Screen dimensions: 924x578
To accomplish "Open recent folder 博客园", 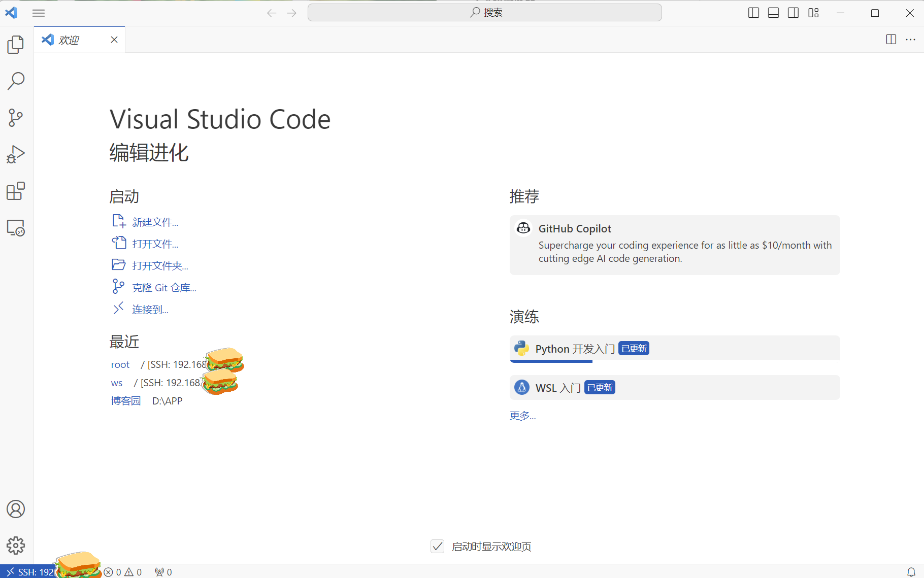I will tap(126, 401).
